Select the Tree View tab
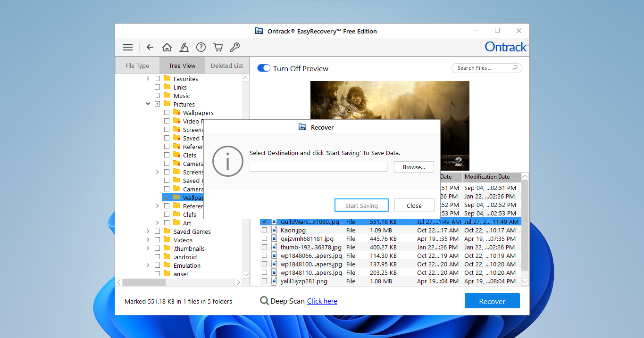The image size is (644, 338). coord(182,66)
